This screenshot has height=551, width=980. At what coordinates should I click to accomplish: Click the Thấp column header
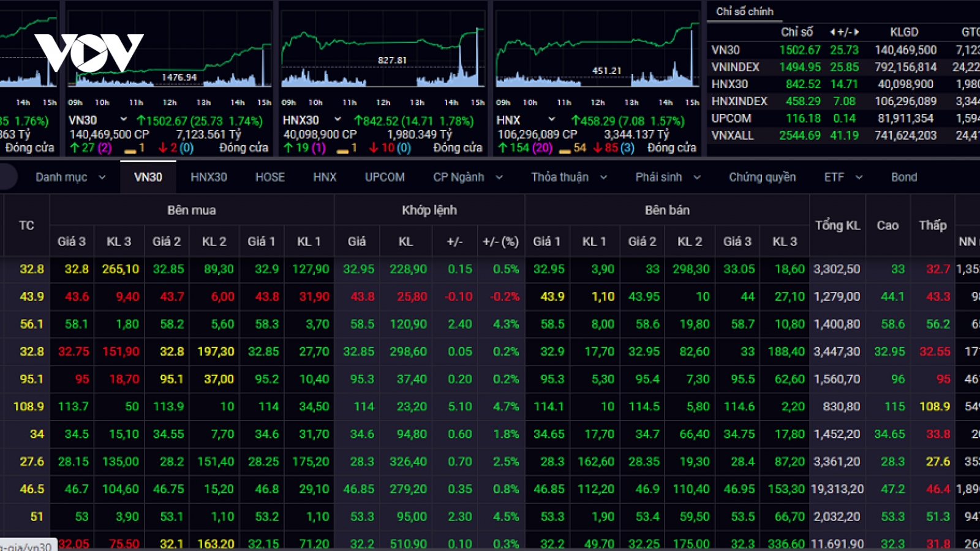pos(932,225)
